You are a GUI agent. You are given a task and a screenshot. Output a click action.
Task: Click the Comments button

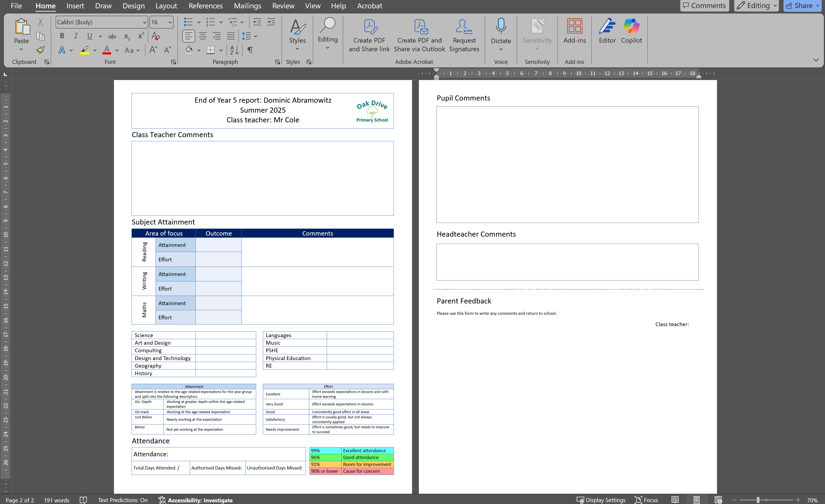(x=704, y=6)
